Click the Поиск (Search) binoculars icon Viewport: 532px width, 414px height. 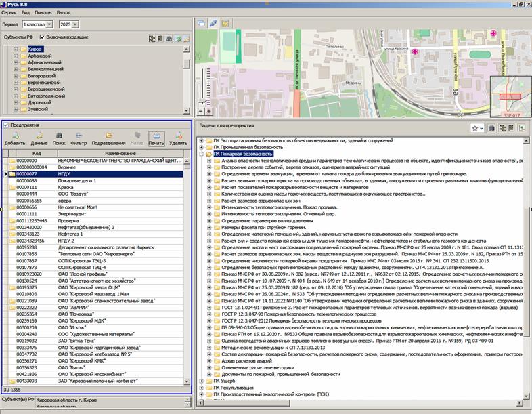[60, 135]
